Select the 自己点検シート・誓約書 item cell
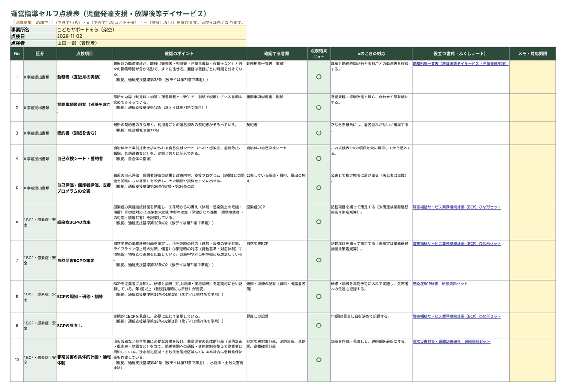This screenshot has height=392, width=566. (x=84, y=158)
